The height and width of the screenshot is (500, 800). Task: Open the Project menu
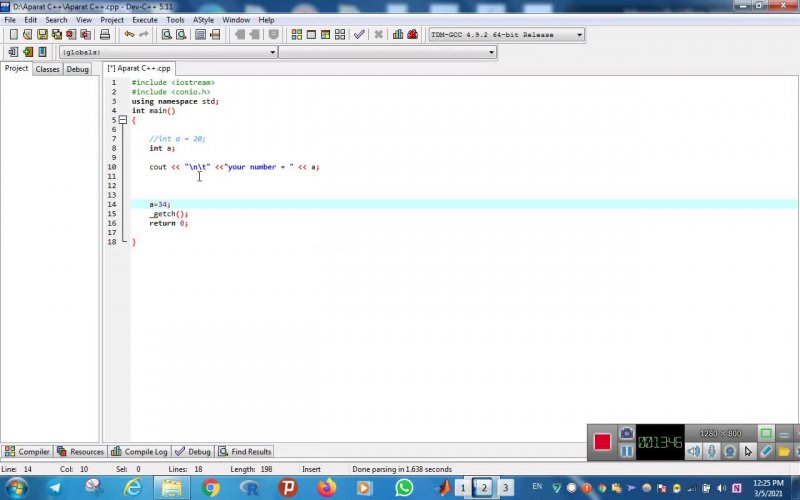point(112,20)
